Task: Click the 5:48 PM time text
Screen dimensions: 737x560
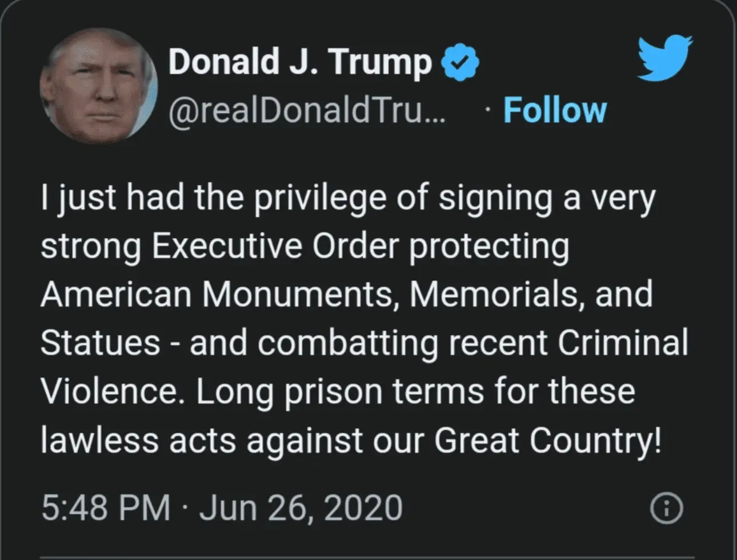Action: click(106, 507)
